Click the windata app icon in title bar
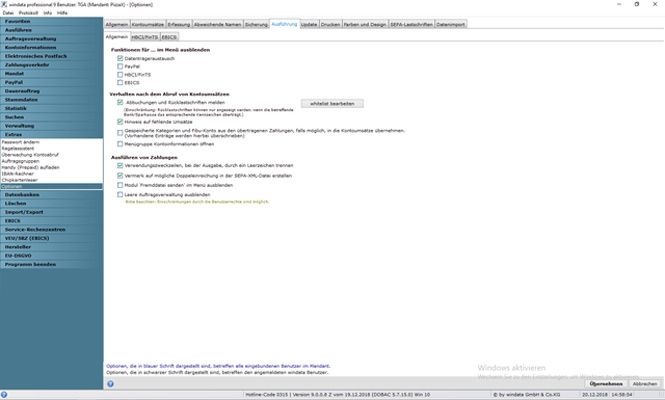Screen dimensions: 665x400 [x=4, y=4]
